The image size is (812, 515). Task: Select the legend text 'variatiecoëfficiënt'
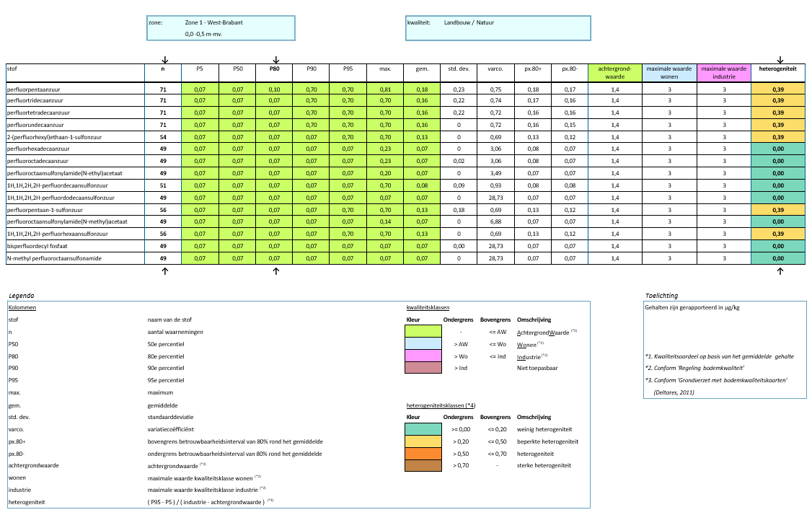click(170, 429)
